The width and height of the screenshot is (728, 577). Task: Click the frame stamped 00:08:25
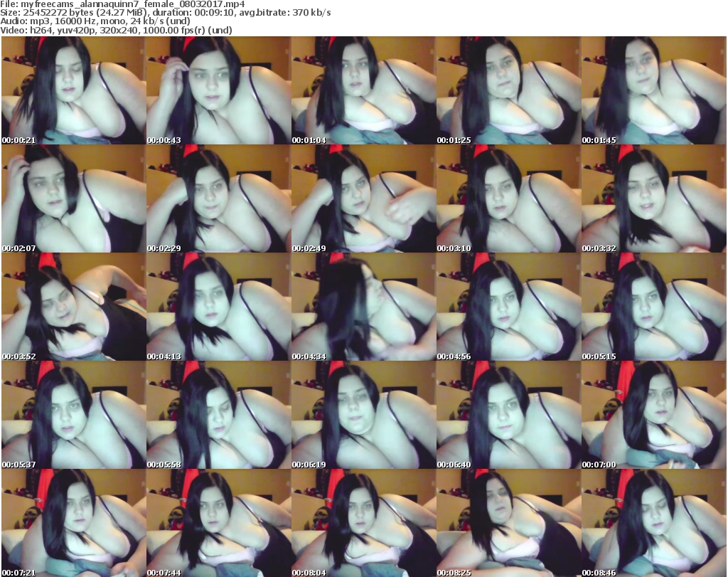508,523
